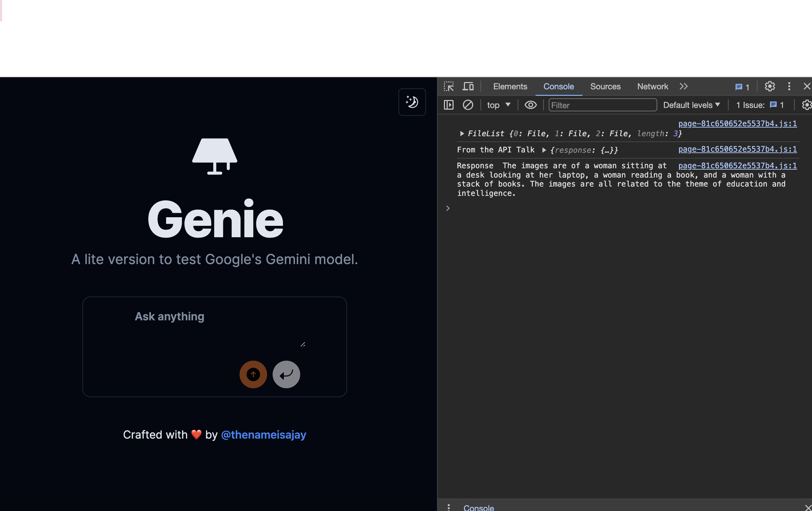
Task: Switch to the Elements tab
Action: click(x=510, y=87)
